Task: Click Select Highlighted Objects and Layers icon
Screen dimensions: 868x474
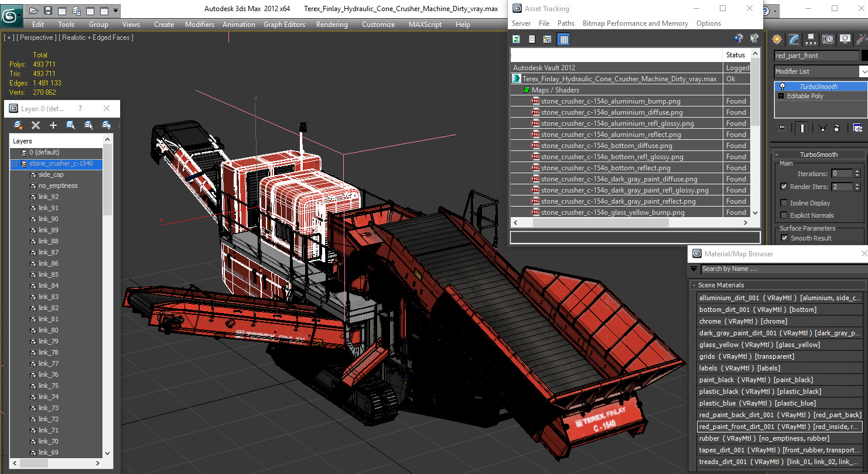Action: click(x=71, y=125)
